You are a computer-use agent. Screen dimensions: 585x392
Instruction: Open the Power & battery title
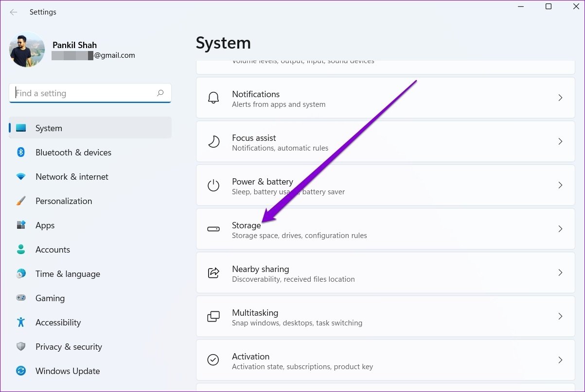click(x=263, y=182)
